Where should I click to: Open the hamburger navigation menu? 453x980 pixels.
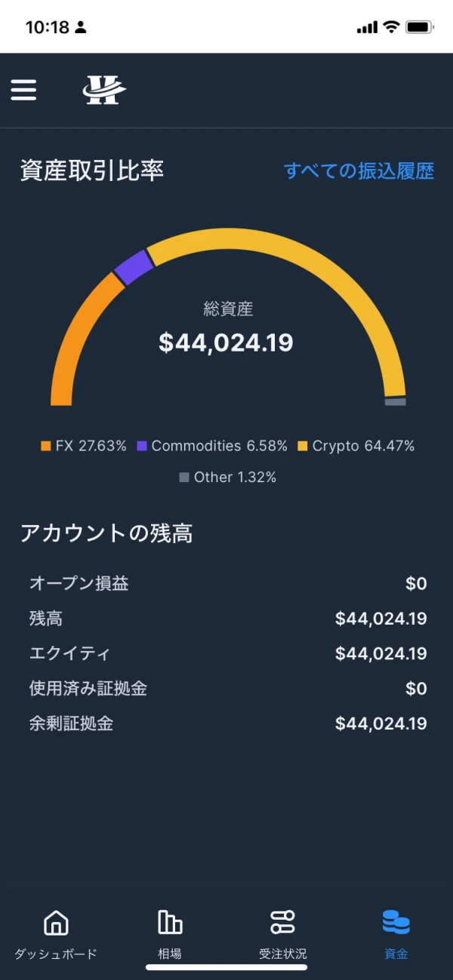23,90
